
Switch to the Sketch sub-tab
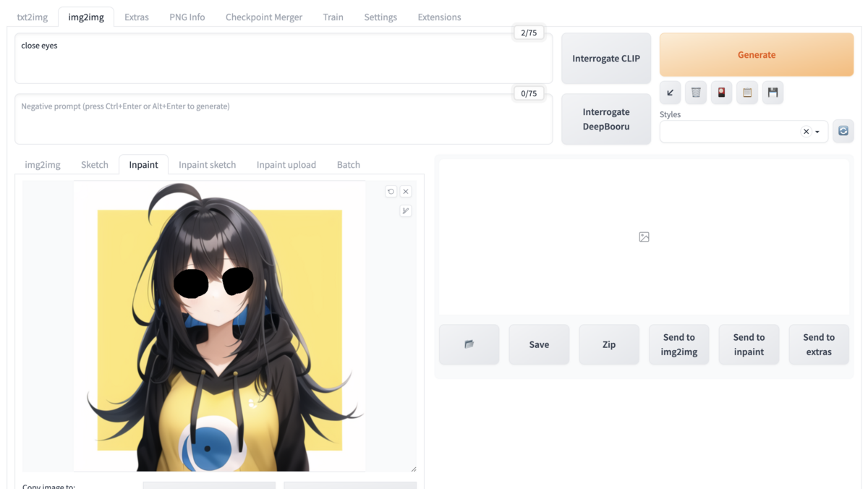click(95, 164)
